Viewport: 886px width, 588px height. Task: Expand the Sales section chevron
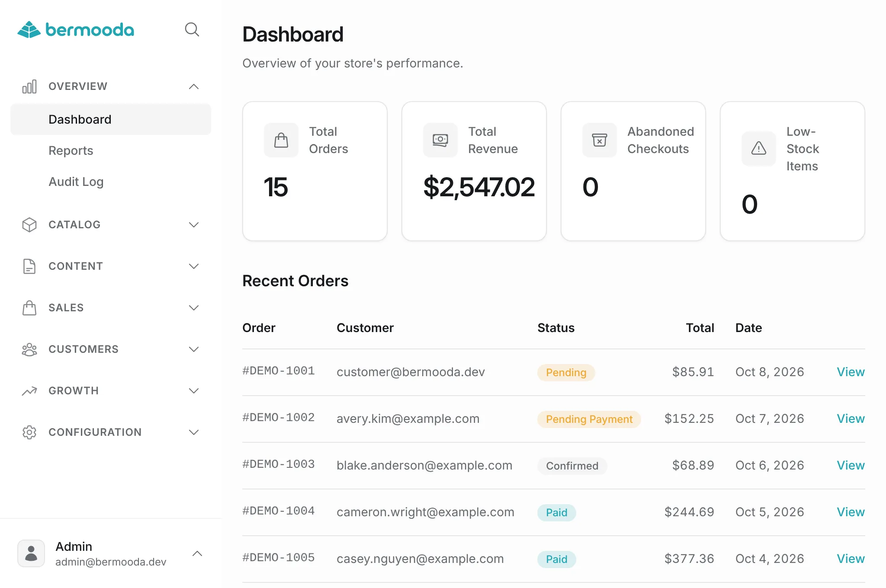point(194,308)
